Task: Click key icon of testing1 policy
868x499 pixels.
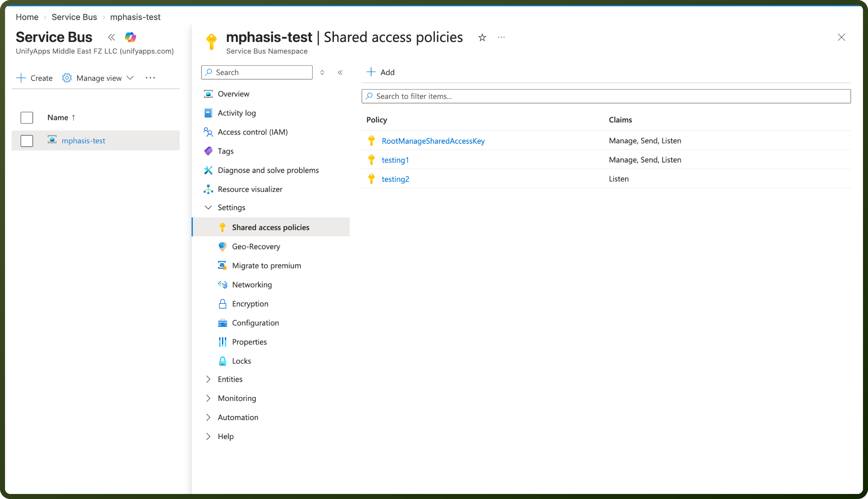Action: (371, 160)
